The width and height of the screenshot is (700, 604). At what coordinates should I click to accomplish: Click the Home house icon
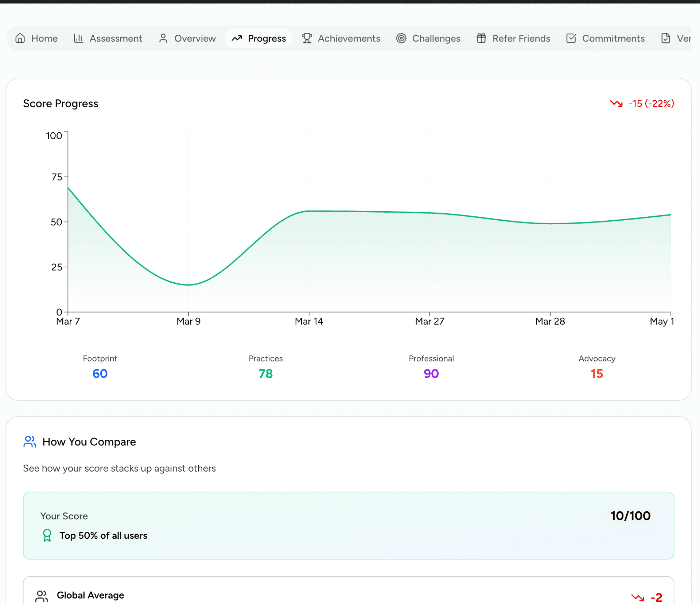tap(20, 38)
